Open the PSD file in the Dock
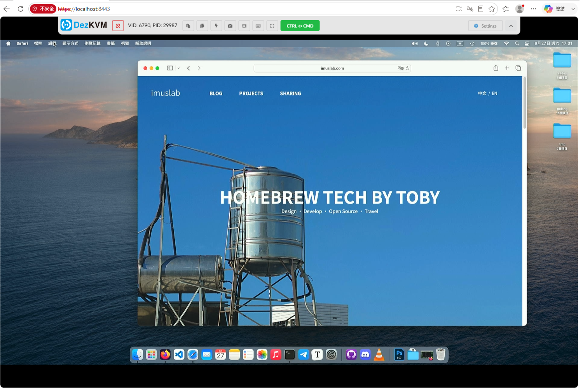 tap(399, 354)
